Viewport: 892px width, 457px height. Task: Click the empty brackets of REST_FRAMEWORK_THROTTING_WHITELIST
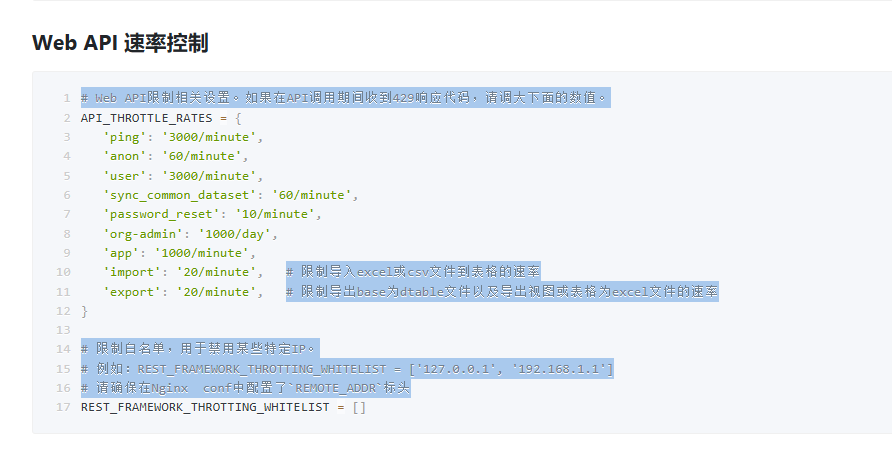coord(359,407)
